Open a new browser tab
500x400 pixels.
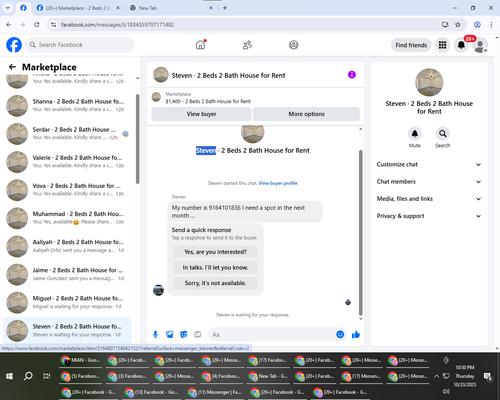(x=225, y=8)
